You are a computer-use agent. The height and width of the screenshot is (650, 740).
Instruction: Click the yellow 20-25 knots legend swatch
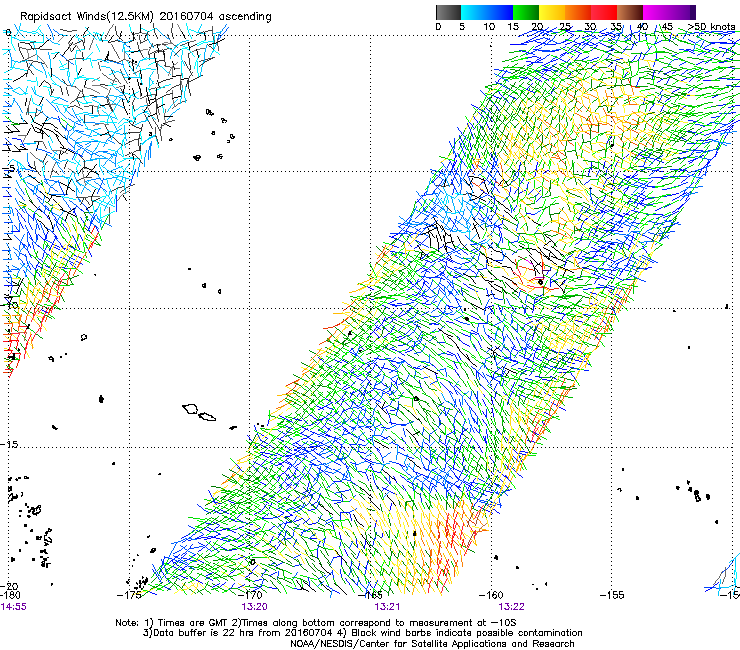pyautogui.click(x=552, y=12)
